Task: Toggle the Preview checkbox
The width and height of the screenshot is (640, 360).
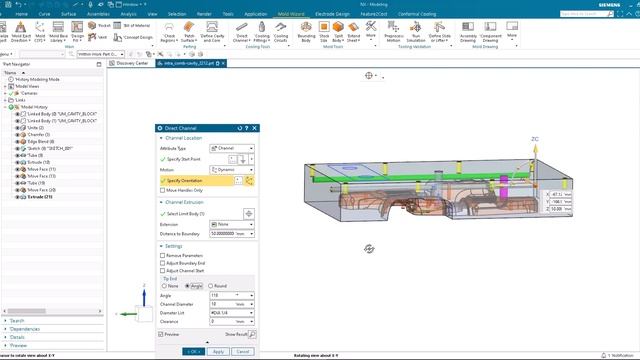Action: click(x=161, y=334)
